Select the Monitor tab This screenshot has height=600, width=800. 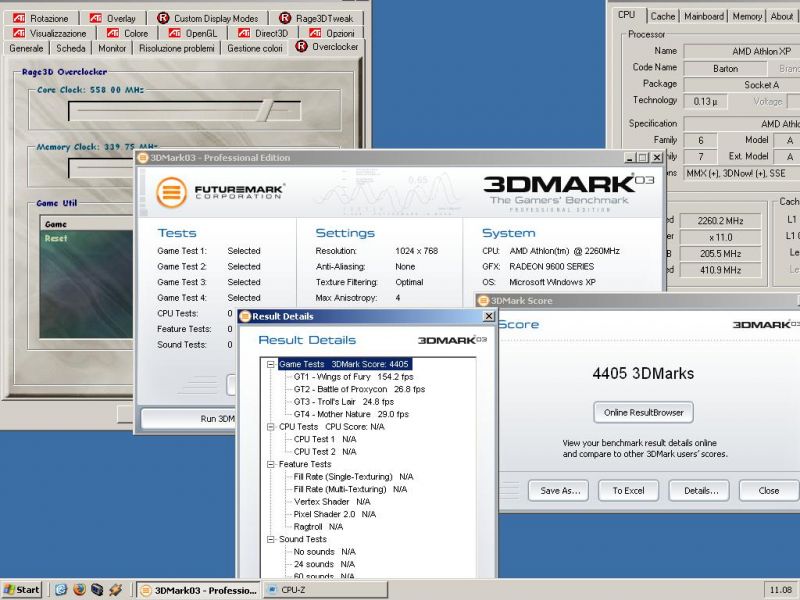tap(112, 48)
